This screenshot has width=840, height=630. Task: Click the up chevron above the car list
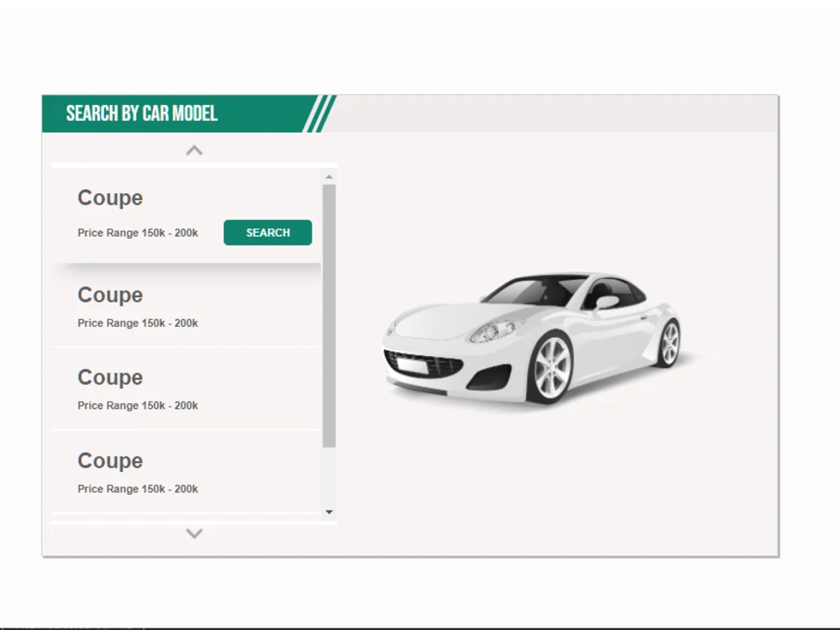point(194,150)
